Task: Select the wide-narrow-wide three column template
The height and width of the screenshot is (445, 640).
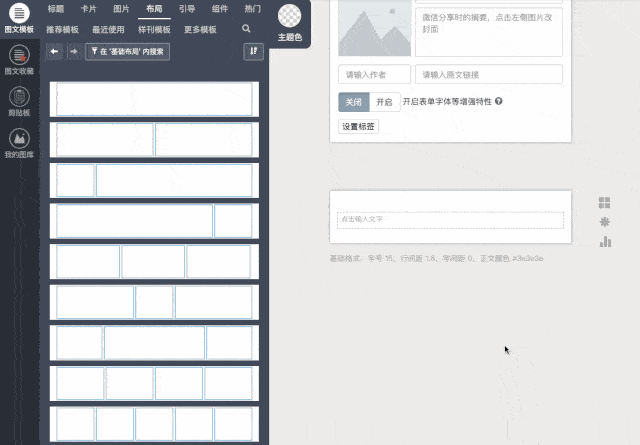Action: [154, 302]
